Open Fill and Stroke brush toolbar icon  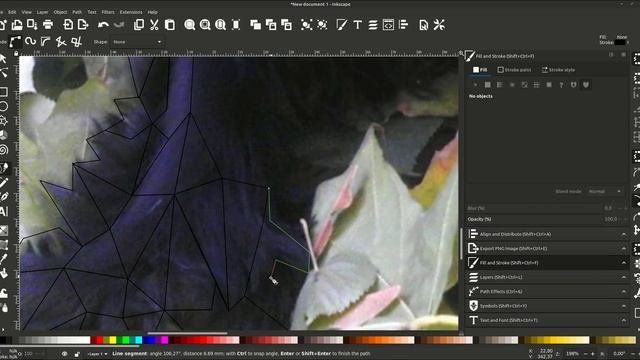[342, 24]
